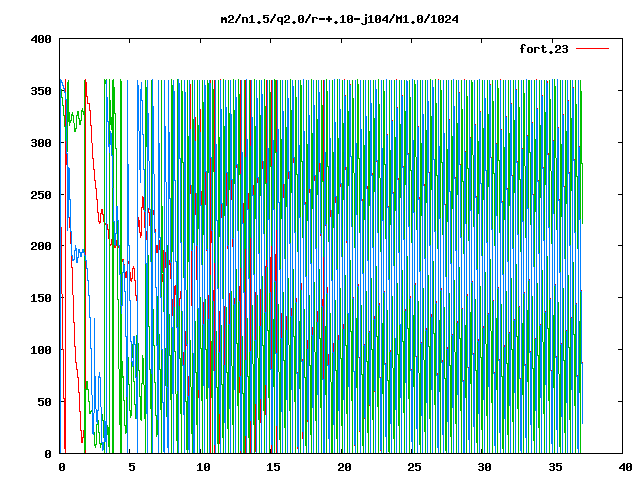Click the red legend line sample
Screen dimensions: 640x480
click(592, 49)
